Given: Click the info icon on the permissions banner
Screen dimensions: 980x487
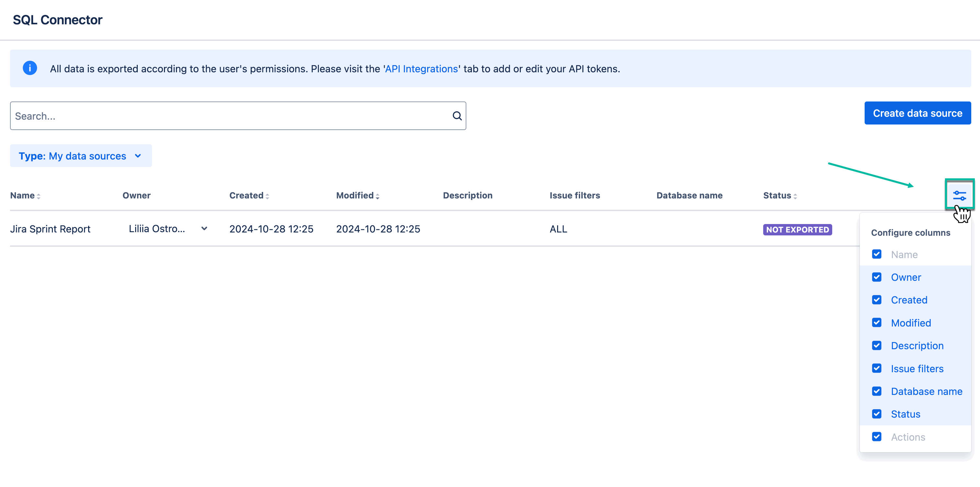Looking at the screenshot, I should point(30,68).
